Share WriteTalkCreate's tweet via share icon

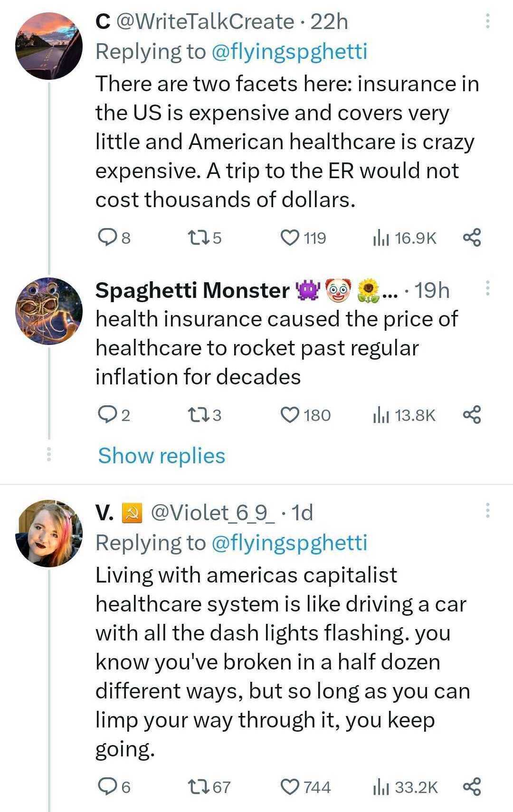tap(472, 237)
